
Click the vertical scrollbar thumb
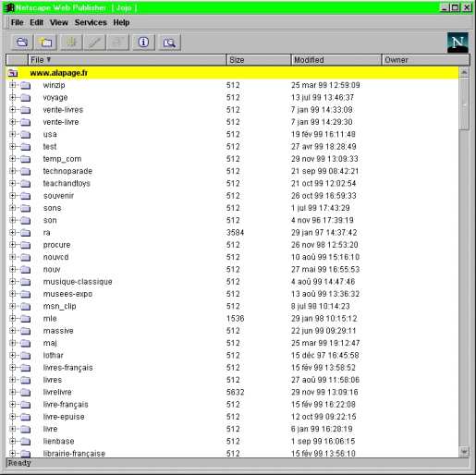click(x=464, y=104)
